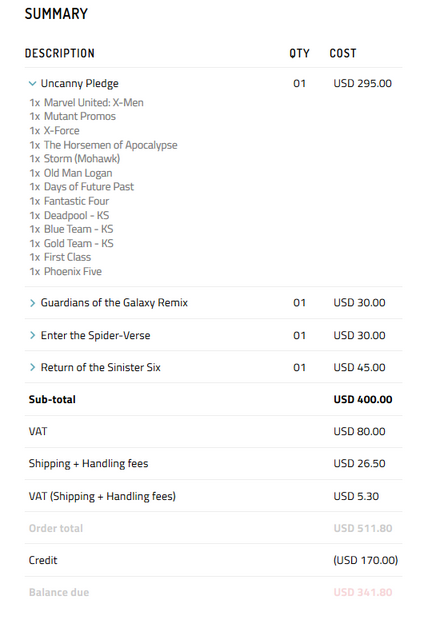Screen dimensions: 429x640
Task: Click the Marvel United: X-Men line item
Action: 87,102
